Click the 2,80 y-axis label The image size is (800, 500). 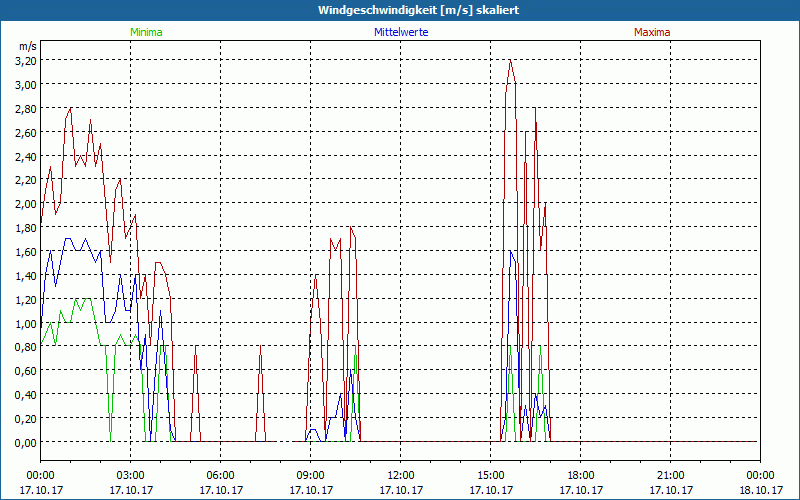pos(25,108)
